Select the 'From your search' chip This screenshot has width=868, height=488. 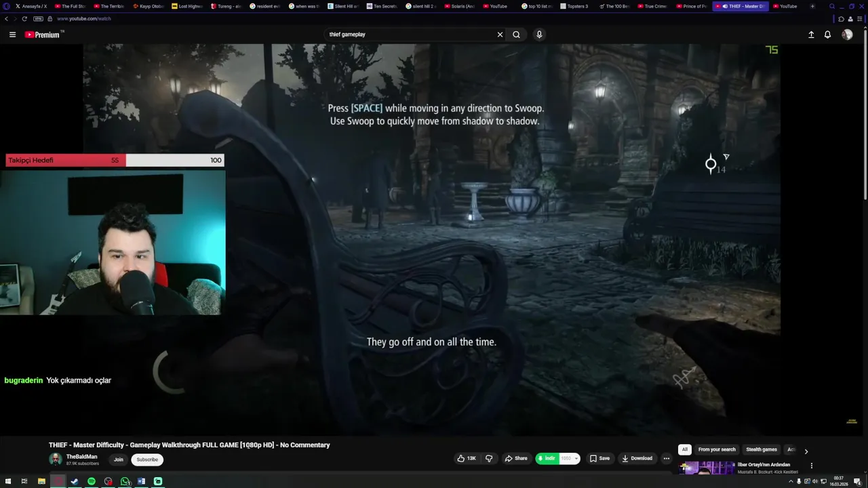[x=717, y=449]
